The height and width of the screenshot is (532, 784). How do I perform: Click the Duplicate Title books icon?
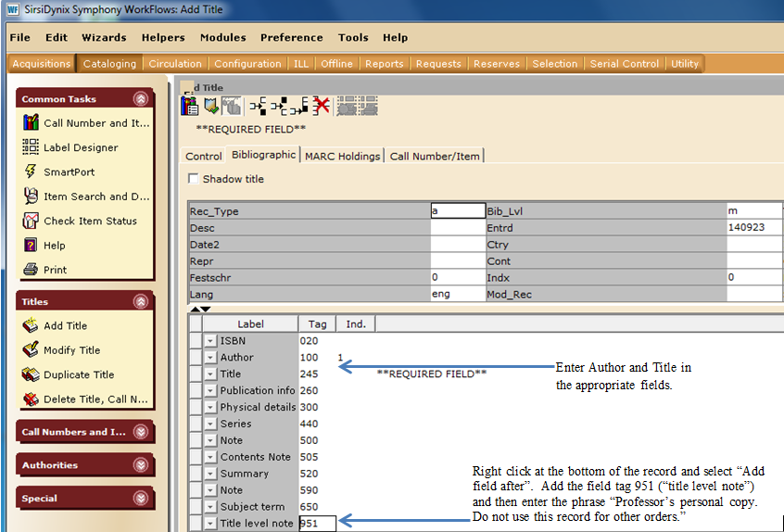(31, 374)
